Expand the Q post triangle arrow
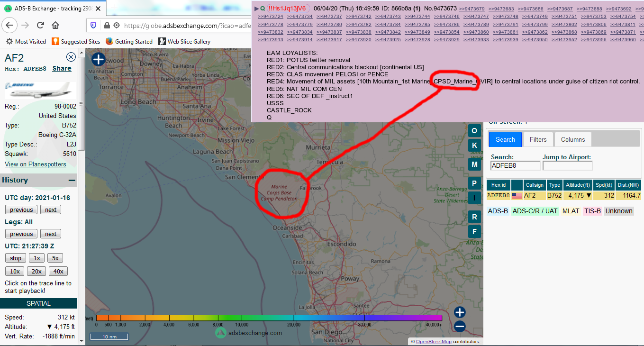Image resolution: width=644 pixels, height=346 pixels. pyautogui.click(x=256, y=8)
